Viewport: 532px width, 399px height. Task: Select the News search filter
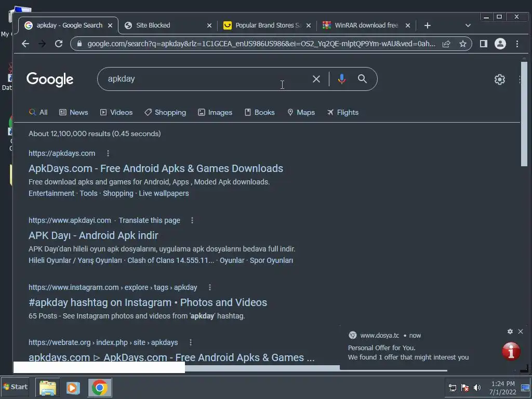coord(74,112)
